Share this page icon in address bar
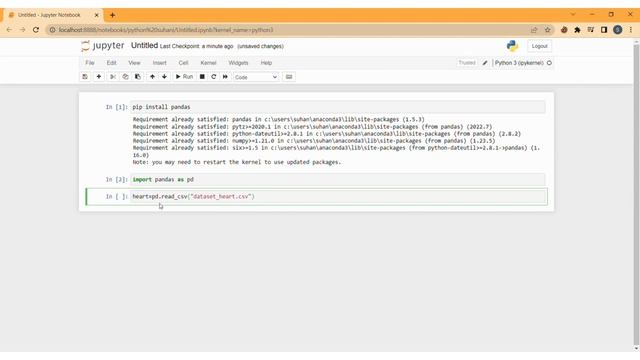 click(534, 30)
